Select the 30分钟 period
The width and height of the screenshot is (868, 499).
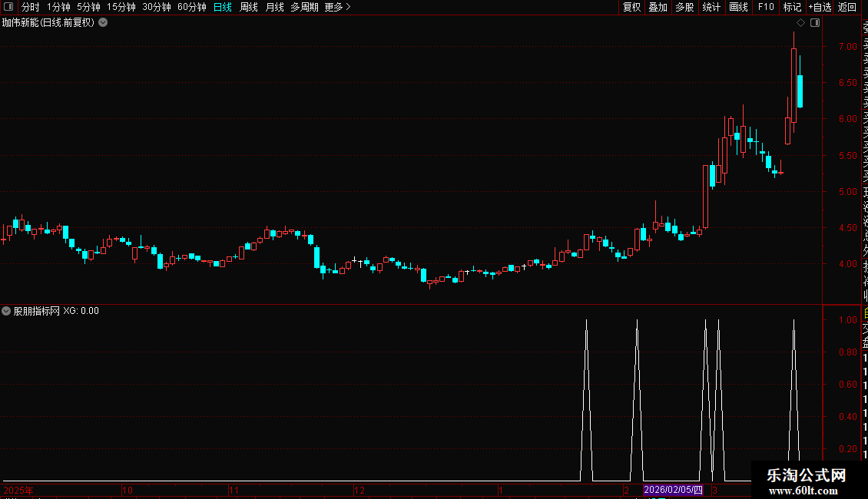pyautogui.click(x=156, y=7)
